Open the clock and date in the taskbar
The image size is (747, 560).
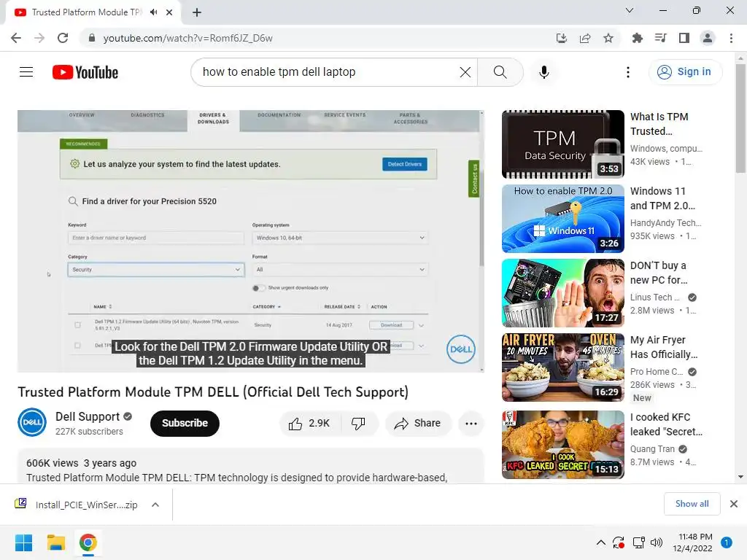point(693,542)
